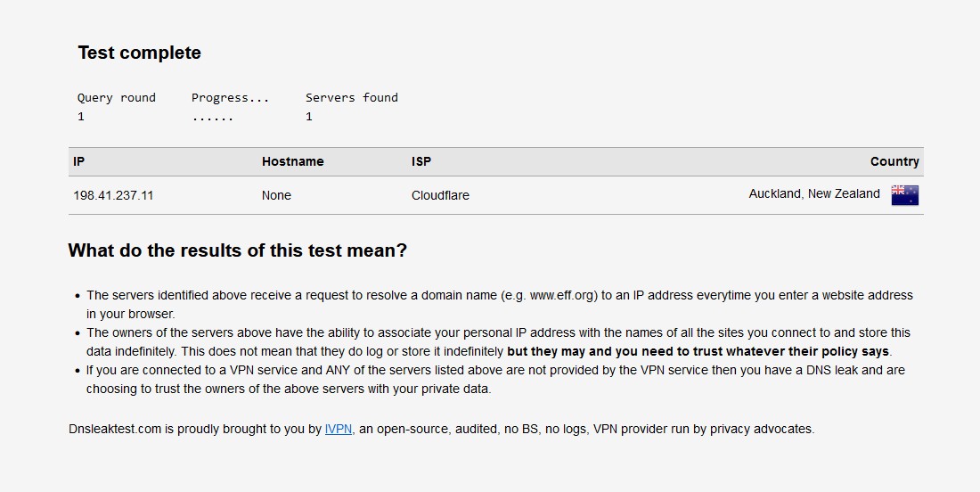Click Auckland, New Zealand location text
The width and height of the screenshot is (980, 492).
(813, 193)
